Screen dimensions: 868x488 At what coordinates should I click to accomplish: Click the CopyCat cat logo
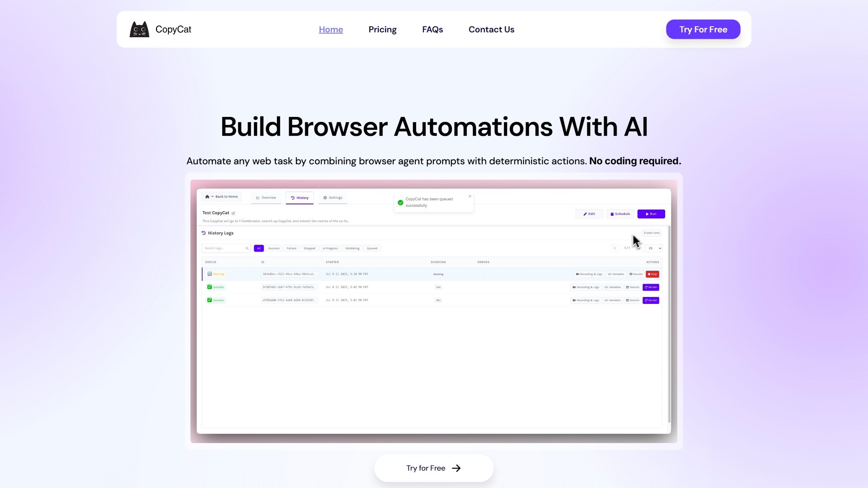pos(140,29)
